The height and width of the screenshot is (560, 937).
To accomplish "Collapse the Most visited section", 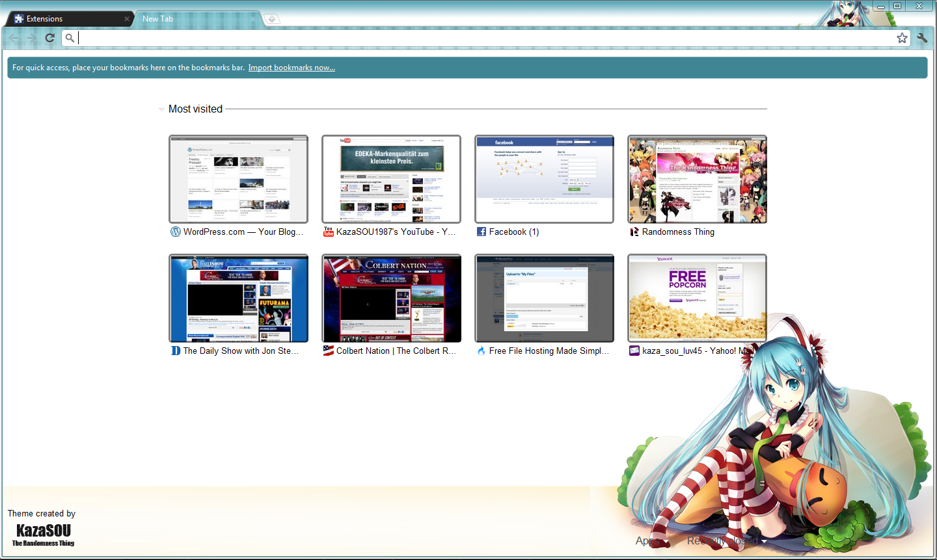I will click(161, 109).
